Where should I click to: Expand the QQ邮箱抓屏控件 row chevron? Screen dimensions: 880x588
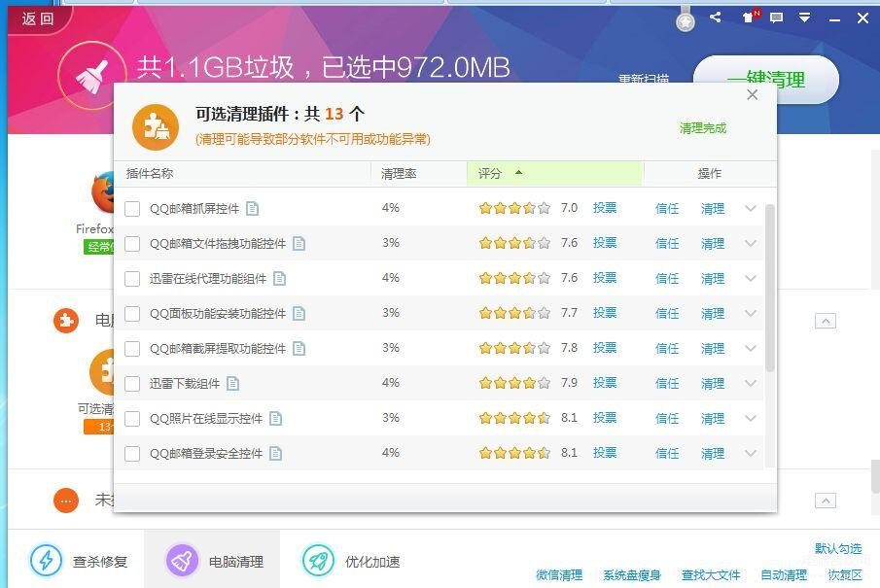point(751,209)
